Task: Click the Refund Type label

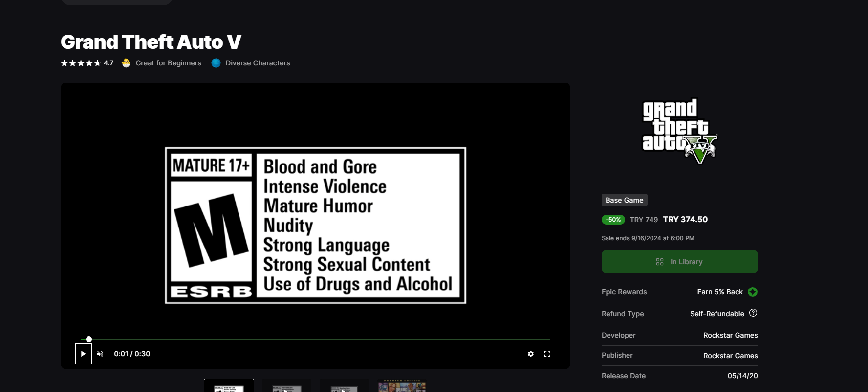Action: (623, 314)
